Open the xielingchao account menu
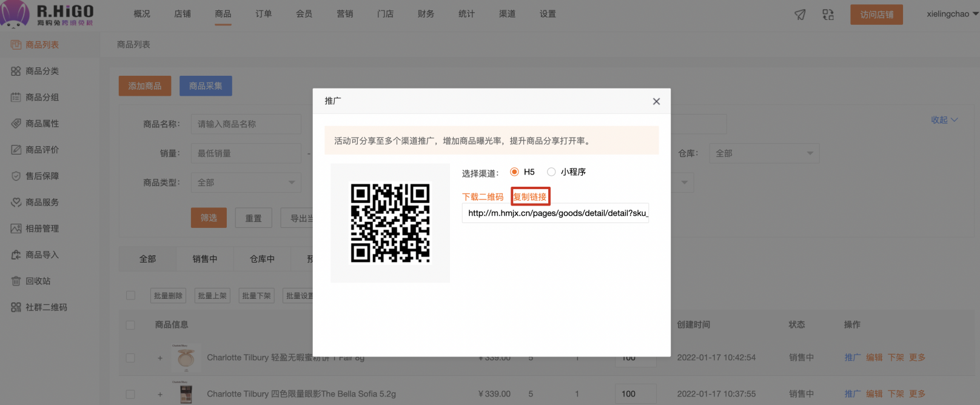The height and width of the screenshot is (405, 980). [x=952, y=14]
